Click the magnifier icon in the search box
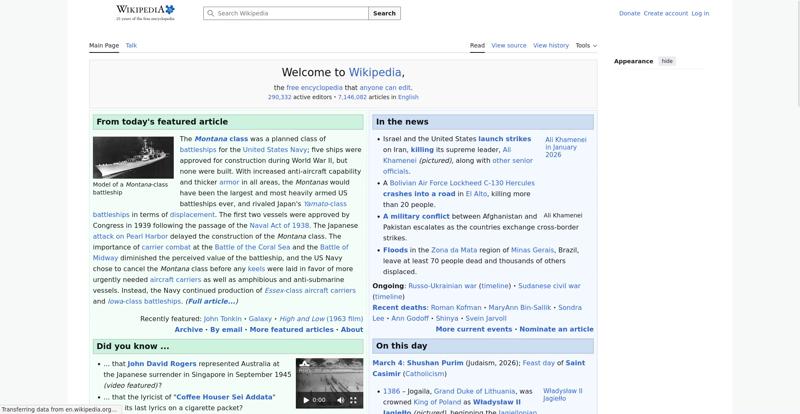 click(210, 14)
